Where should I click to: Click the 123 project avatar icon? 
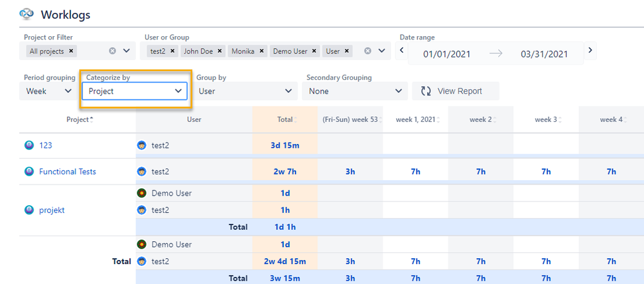coord(29,145)
